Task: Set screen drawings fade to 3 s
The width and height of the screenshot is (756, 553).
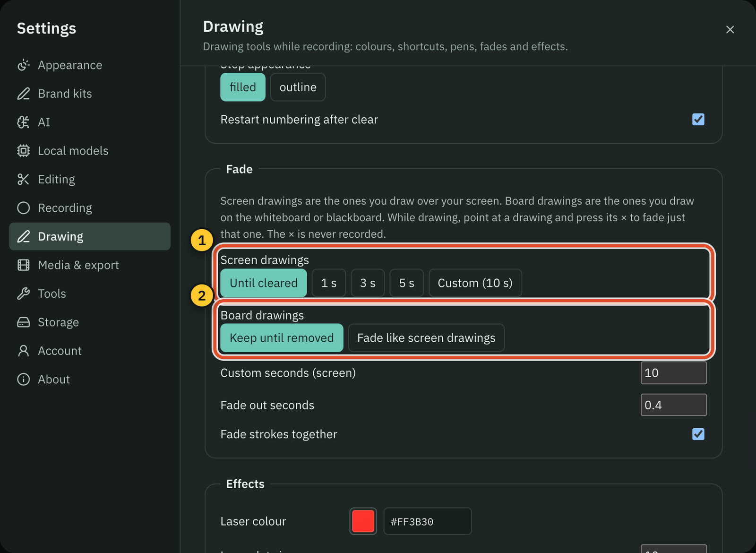Action: [368, 283]
